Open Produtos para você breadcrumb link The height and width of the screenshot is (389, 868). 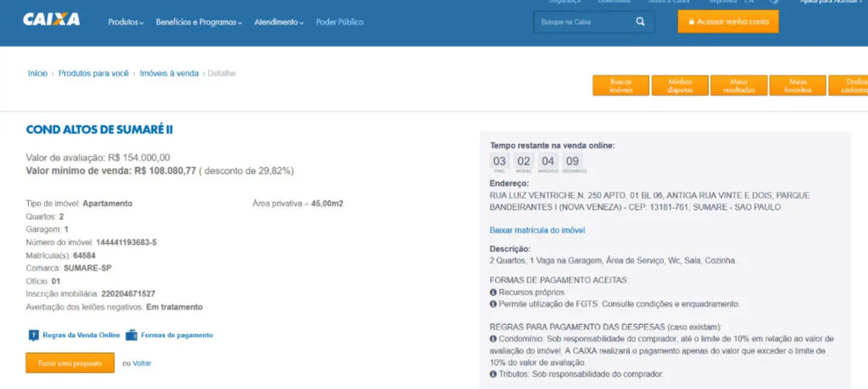pos(93,74)
